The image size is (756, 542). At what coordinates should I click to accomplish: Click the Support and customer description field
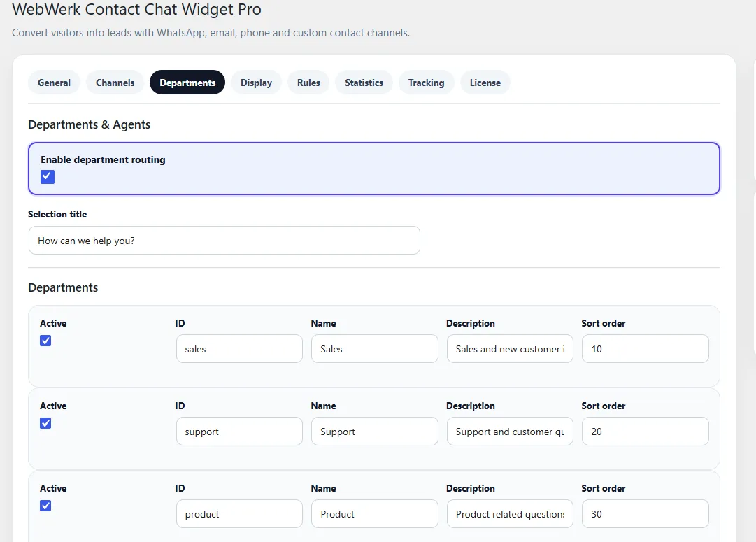coord(510,431)
